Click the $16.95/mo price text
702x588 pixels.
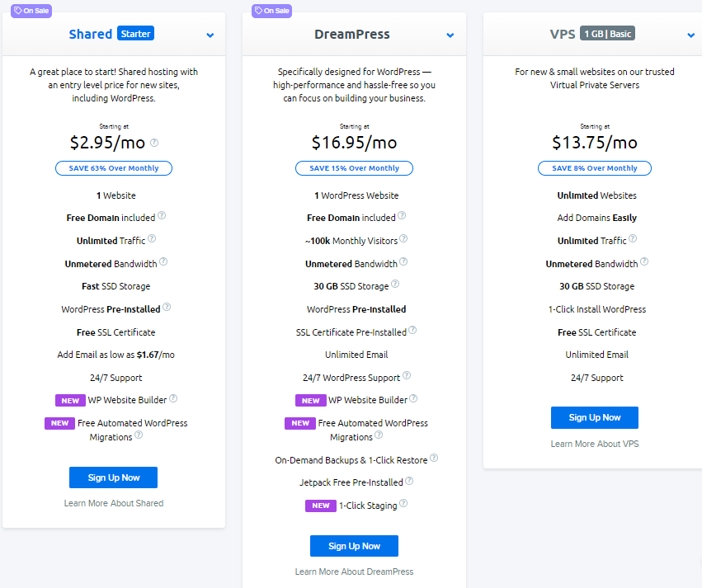click(354, 143)
